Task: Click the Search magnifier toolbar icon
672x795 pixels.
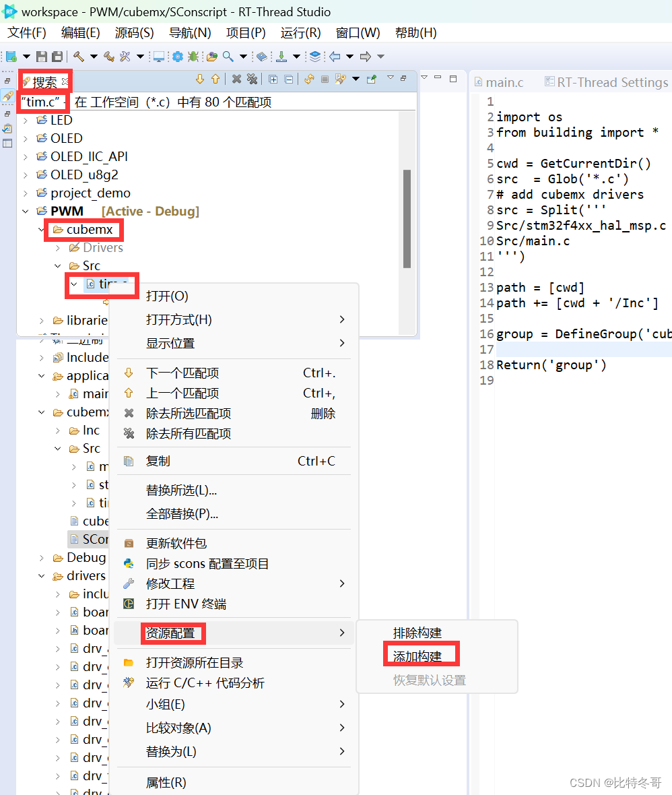Action: 228,57
